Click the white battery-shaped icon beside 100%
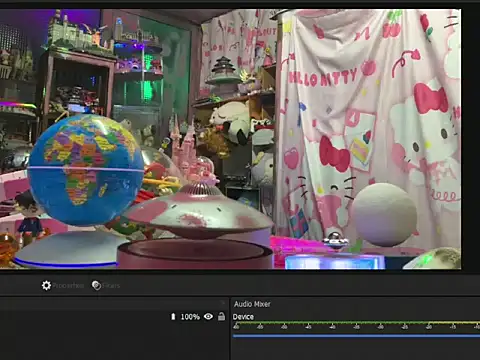 coord(173,316)
